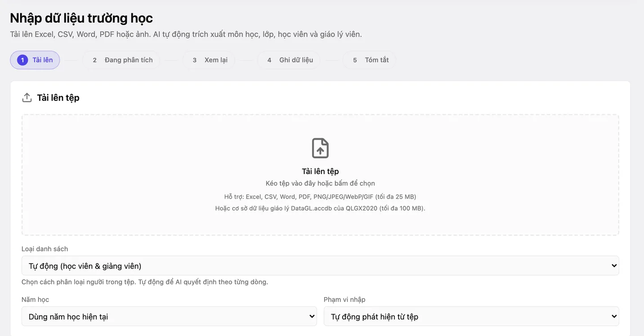The width and height of the screenshot is (644, 336).
Task: Jump to step 5 'Tóm tắt'
Action: tap(369, 60)
